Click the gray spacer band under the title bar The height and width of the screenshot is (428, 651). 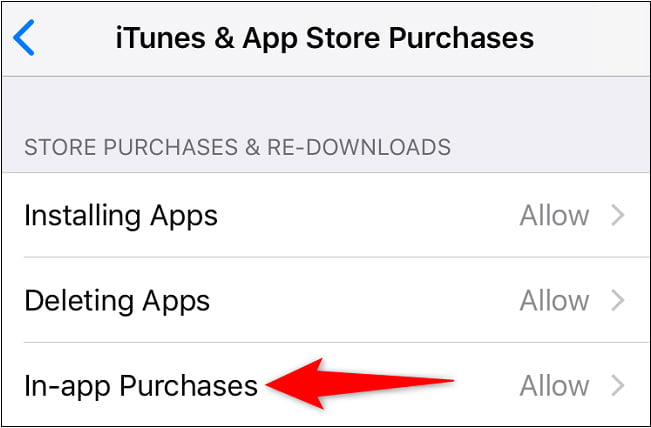[x=326, y=104]
